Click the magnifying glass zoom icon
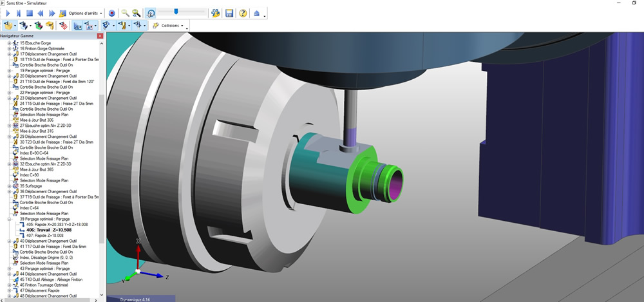Viewport: 644px width, 302px height. tap(125, 13)
